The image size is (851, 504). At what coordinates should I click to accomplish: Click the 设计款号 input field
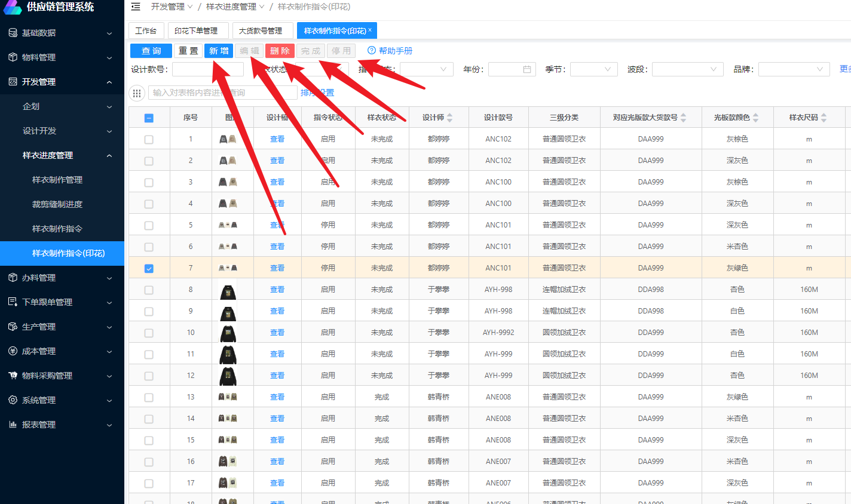click(x=207, y=69)
